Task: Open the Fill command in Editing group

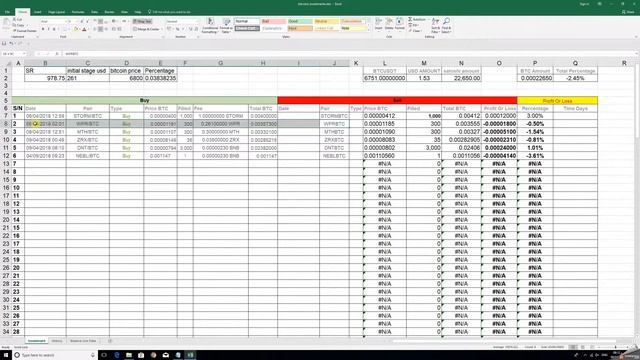Action: 414,25
